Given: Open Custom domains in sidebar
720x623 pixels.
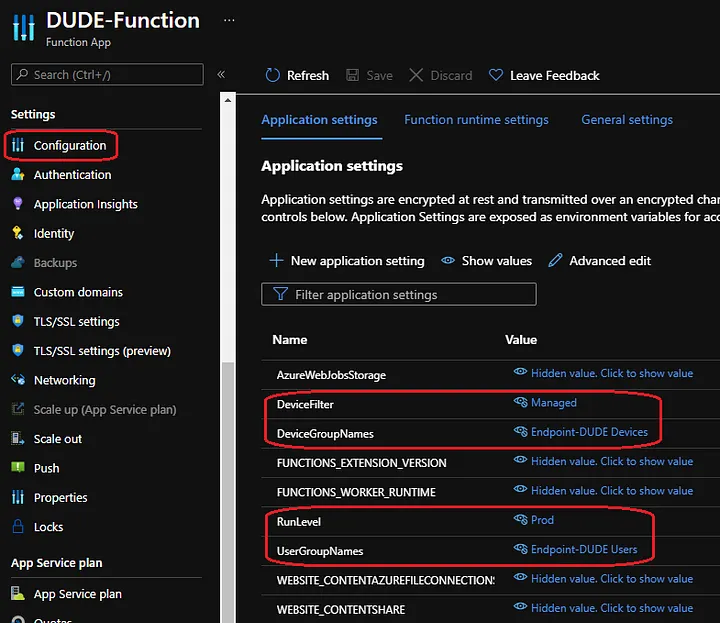Looking at the screenshot, I should tap(78, 292).
